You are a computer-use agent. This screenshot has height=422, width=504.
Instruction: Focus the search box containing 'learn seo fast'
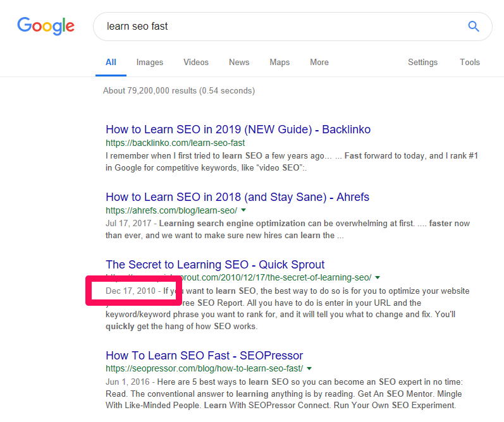pyautogui.click(x=293, y=27)
